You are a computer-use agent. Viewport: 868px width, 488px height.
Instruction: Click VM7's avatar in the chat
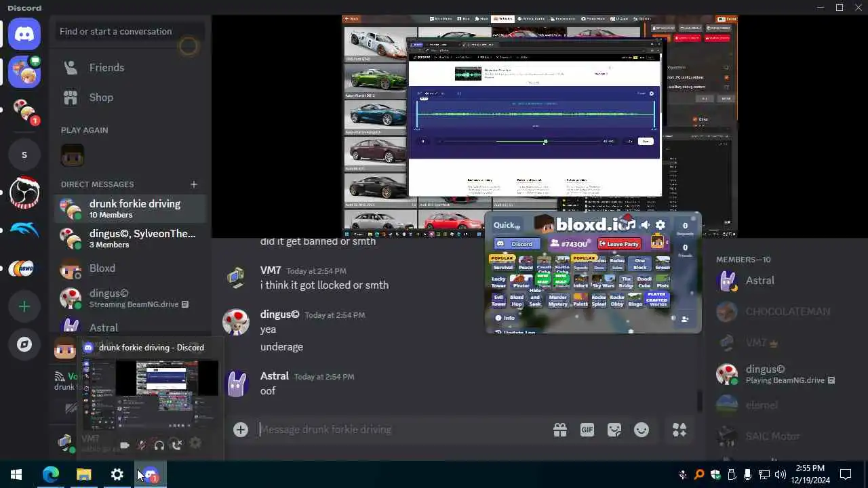[236, 277]
